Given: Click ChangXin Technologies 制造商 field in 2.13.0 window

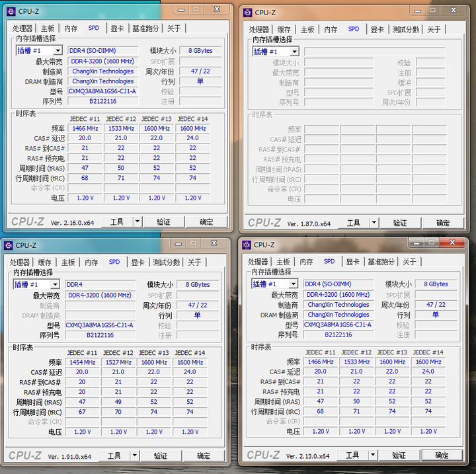Looking at the screenshot, I should click(x=338, y=305).
